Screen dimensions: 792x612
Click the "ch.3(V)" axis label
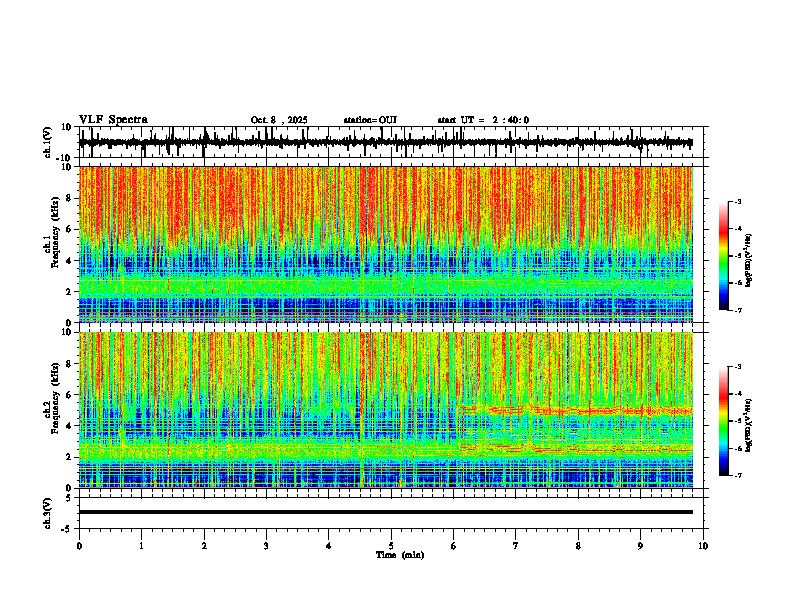tap(48, 513)
